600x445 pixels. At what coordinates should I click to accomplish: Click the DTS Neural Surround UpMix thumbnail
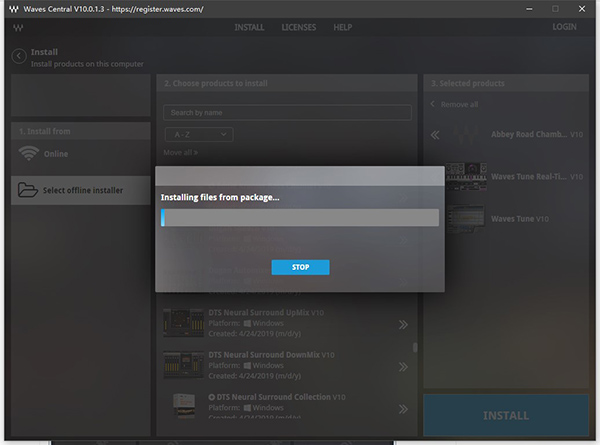tap(183, 323)
